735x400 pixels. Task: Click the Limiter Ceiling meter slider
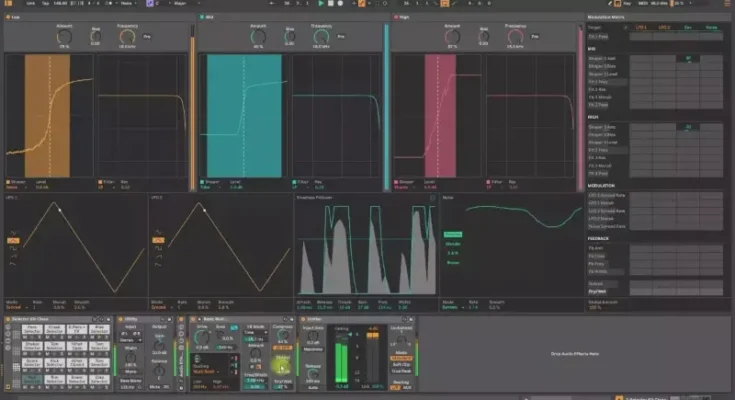tap(341, 358)
